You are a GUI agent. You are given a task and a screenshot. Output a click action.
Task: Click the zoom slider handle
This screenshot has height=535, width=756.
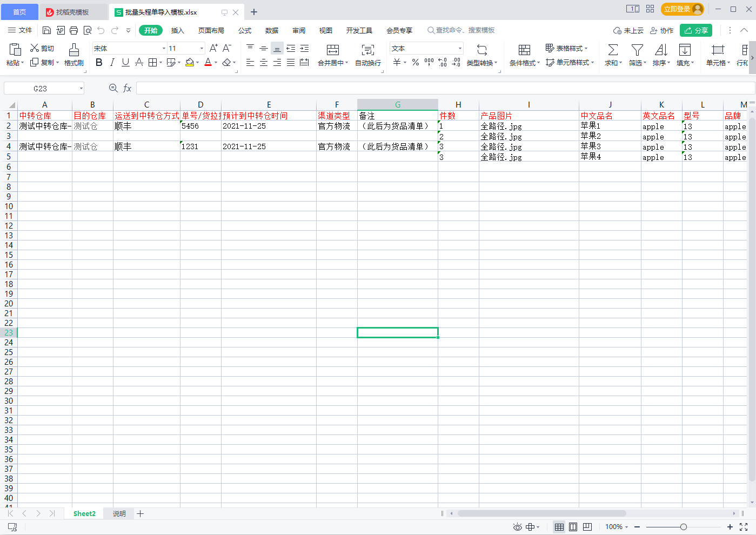pyautogui.click(x=684, y=527)
